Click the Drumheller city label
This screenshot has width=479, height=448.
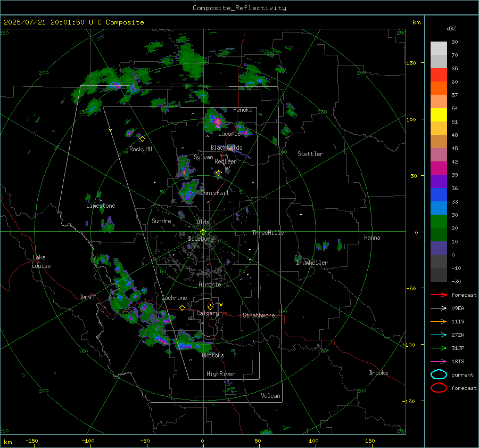point(312,263)
